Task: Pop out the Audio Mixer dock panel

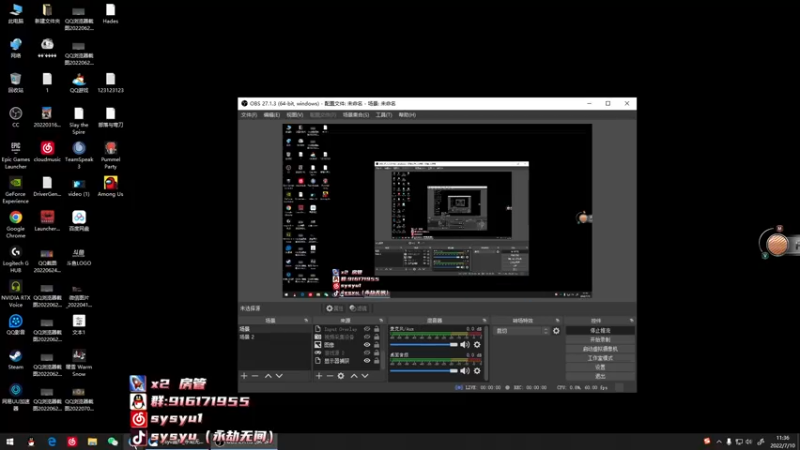Action: coord(485,320)
